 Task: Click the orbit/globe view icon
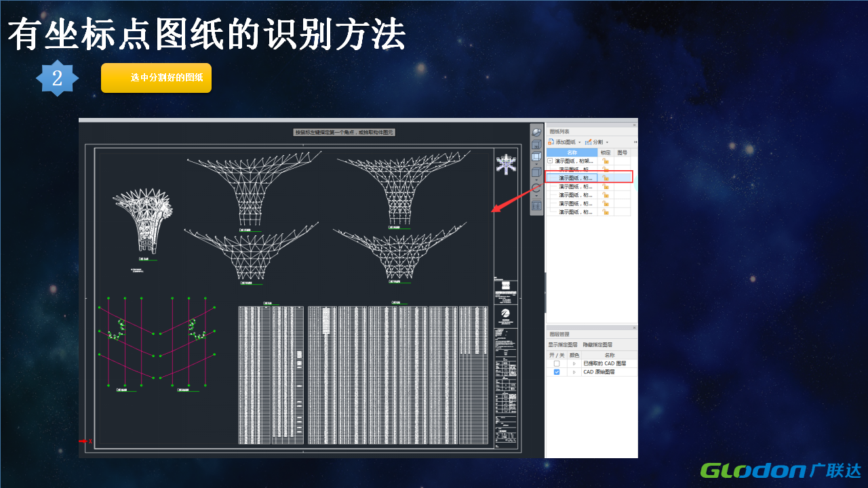(536, 133)
